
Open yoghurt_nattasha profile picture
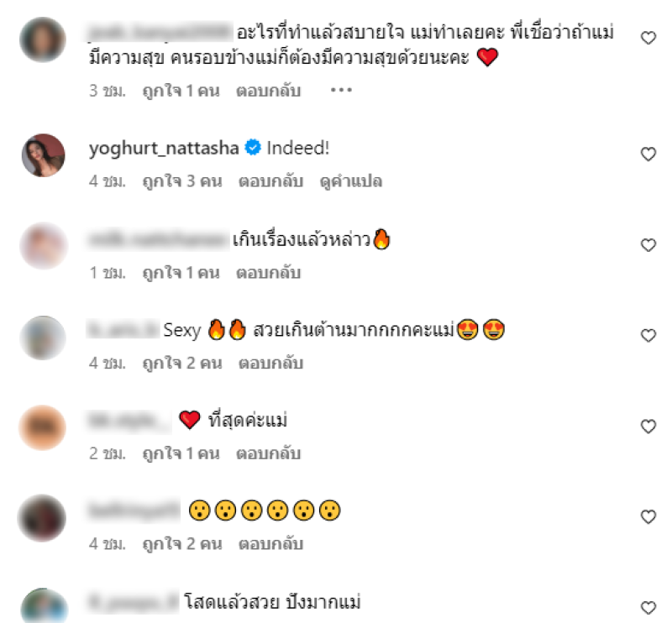(44, 155)
